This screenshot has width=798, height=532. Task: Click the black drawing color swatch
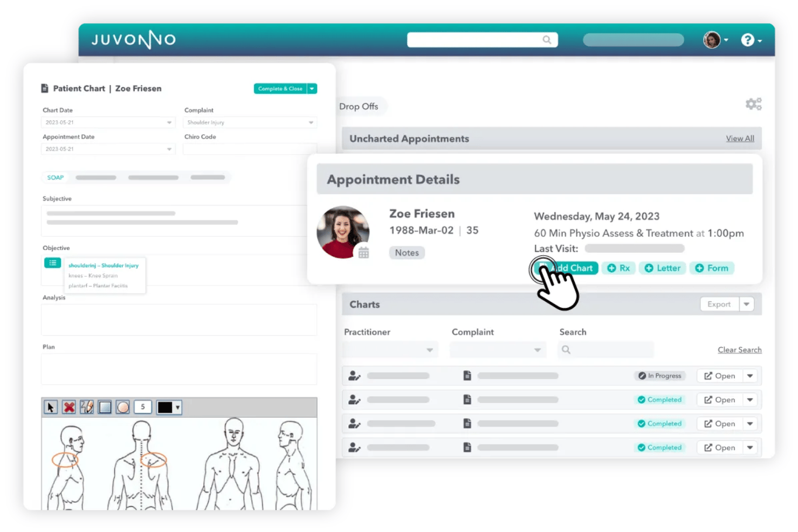(165, 407)
